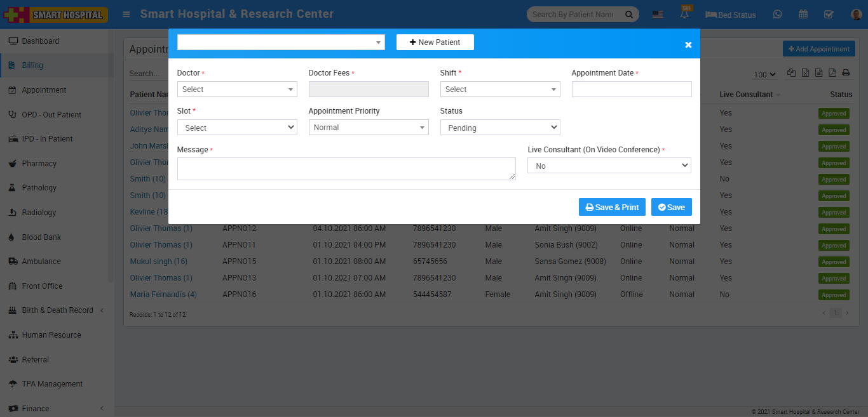Click the Pathology flask icon in the sidebar
This screenshot has width=868, height=417.
[x=13, y=188]
